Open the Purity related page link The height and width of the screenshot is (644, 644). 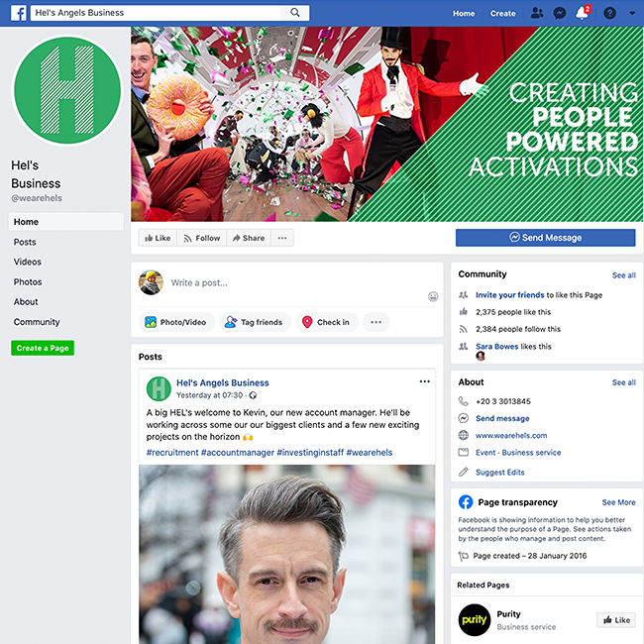[508, 614]
